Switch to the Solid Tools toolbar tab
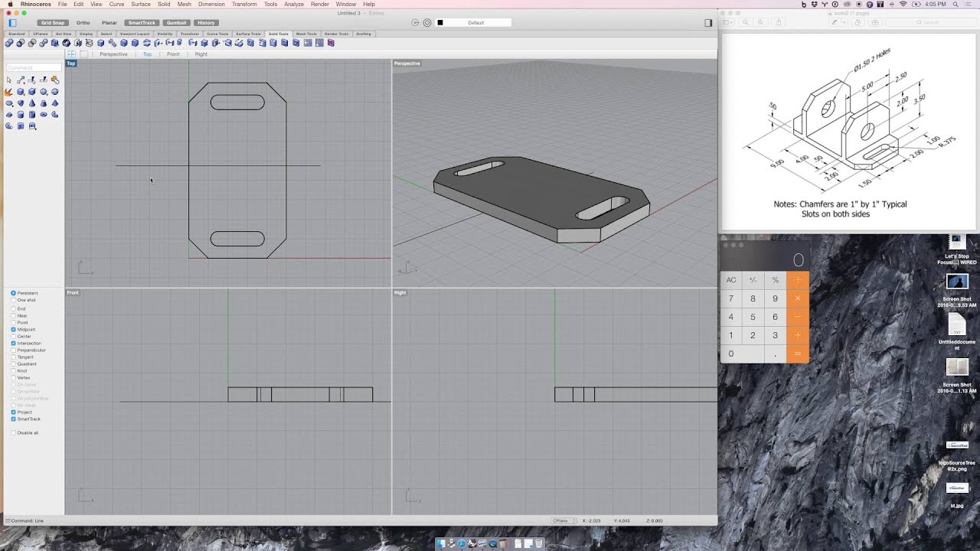This screenshot has height=551, width=980. pos(278,34)
